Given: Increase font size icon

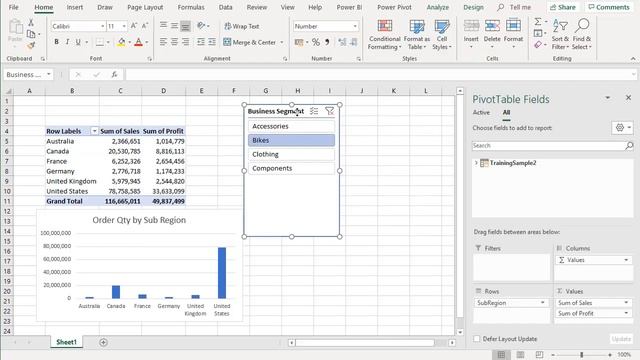Looking at the screenshot, I should [134, 26].
